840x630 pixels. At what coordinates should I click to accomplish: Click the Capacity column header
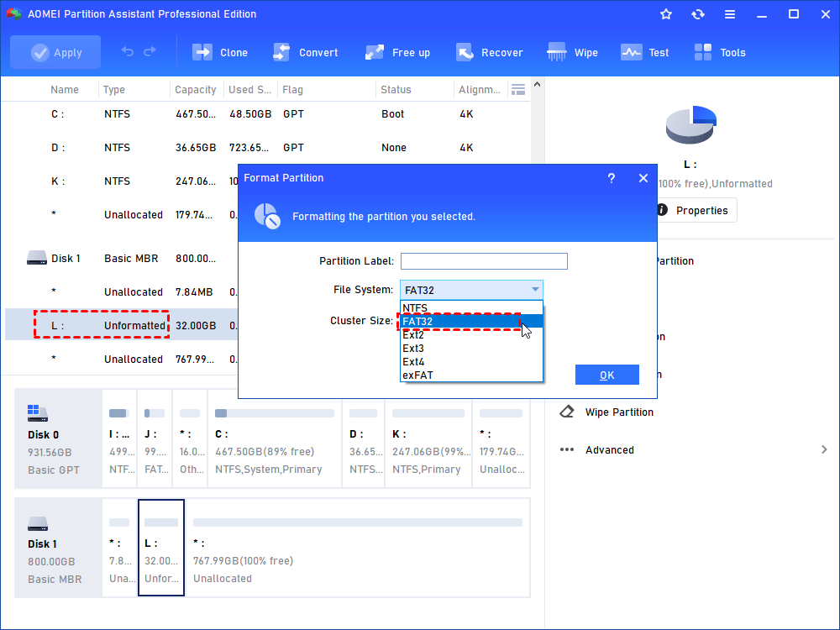click(196, 90)
